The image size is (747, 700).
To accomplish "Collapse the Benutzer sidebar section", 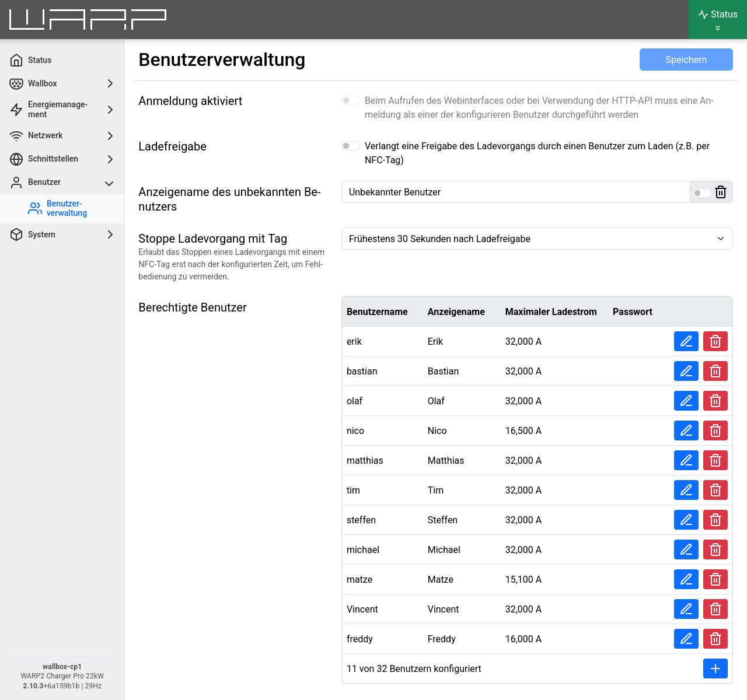I will [x=62, y=182].
